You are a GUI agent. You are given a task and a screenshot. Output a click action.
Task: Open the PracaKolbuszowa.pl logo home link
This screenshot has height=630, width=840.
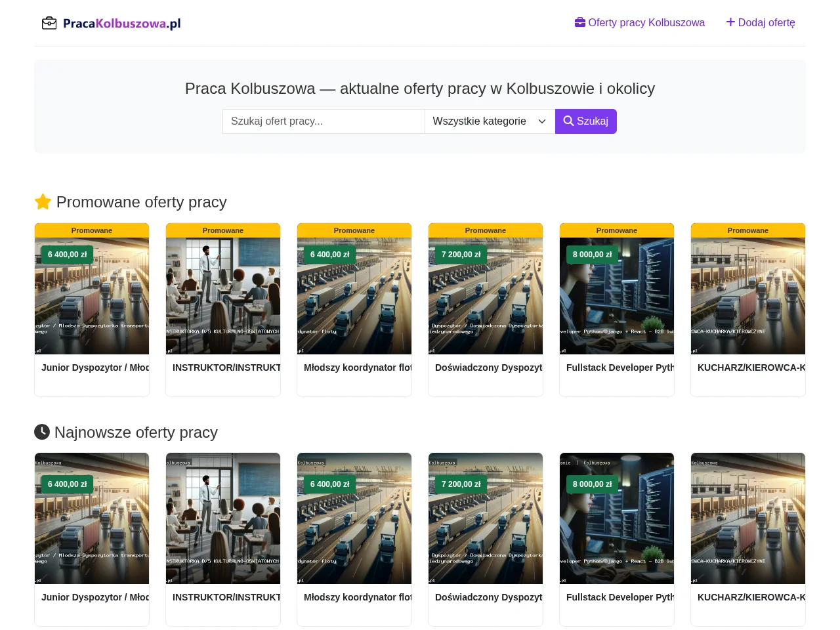click(x=111, y=24)
